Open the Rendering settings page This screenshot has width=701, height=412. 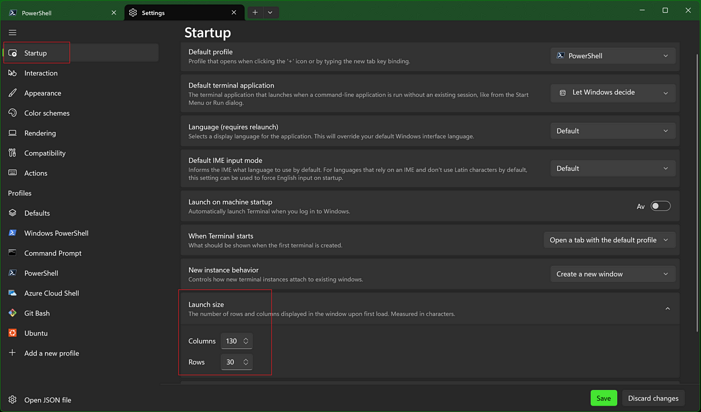point(80,133)
